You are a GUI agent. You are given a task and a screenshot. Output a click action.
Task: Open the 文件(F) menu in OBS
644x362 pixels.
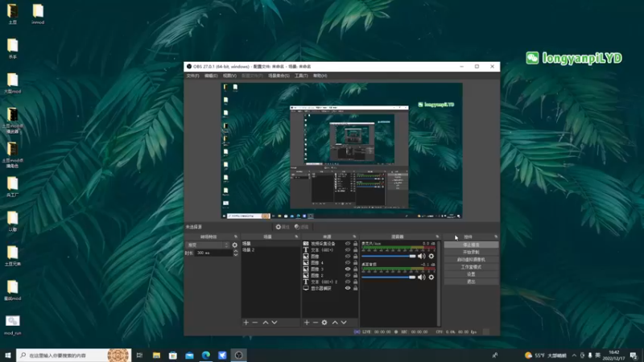click(192, 76)
